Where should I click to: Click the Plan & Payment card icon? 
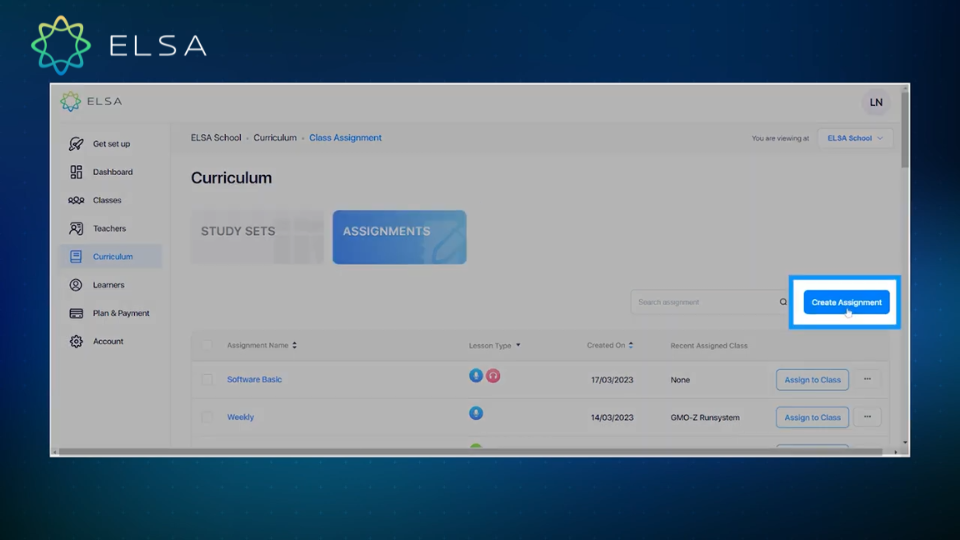[x=76, y=313]
